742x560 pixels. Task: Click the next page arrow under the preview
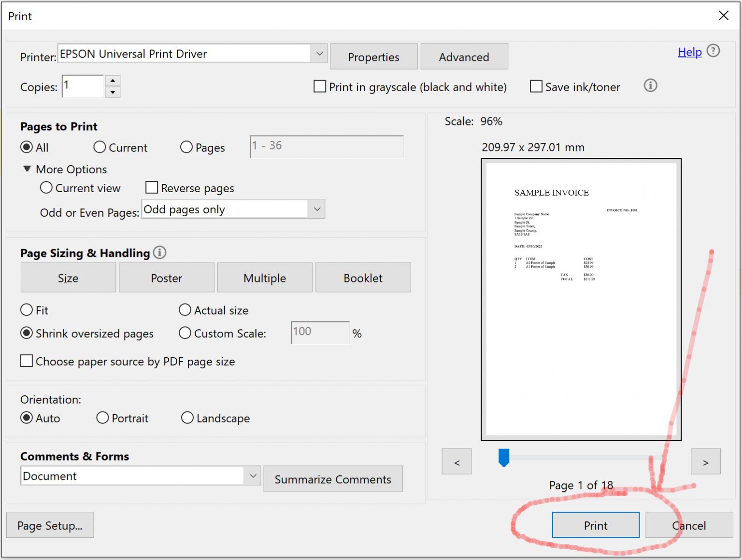tap(706, 461)
